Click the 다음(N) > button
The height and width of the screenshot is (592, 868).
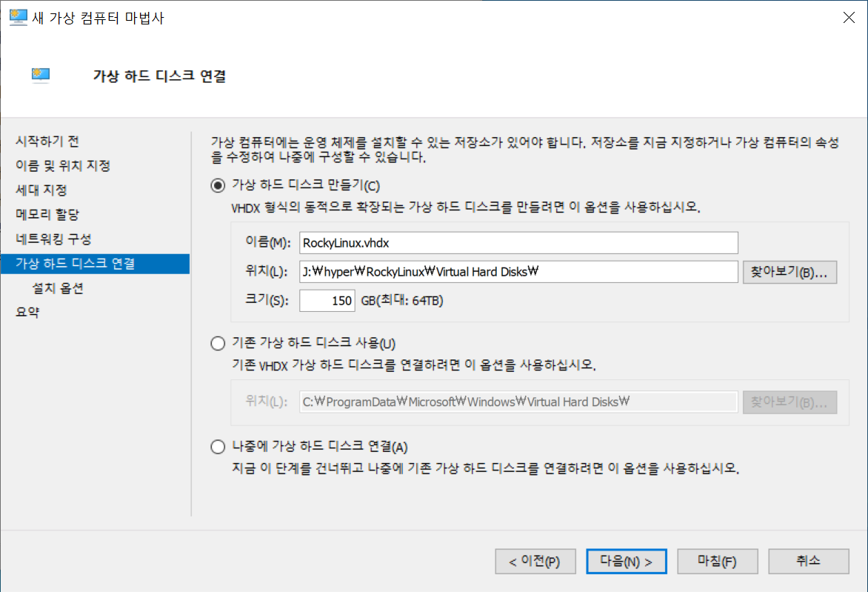(626, 562)
